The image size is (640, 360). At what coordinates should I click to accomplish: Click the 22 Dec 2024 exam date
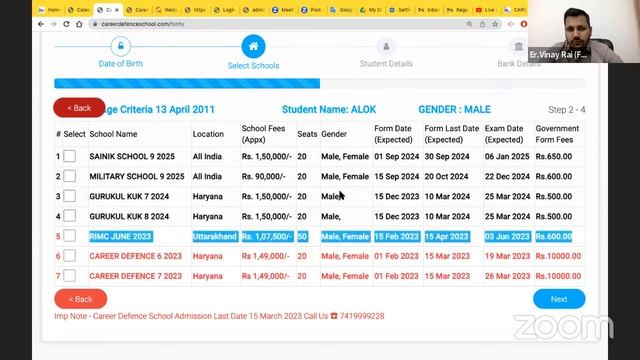507,176
